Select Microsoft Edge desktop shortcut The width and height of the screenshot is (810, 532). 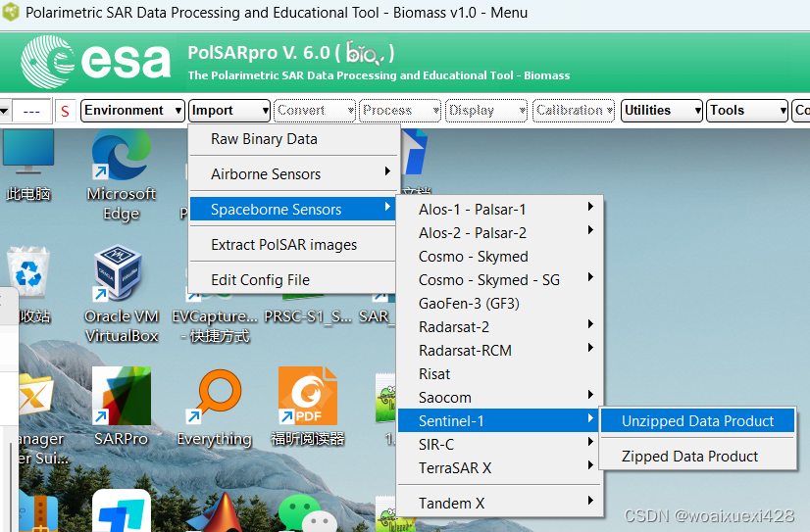pyautogui.click(x=122, y=175)
